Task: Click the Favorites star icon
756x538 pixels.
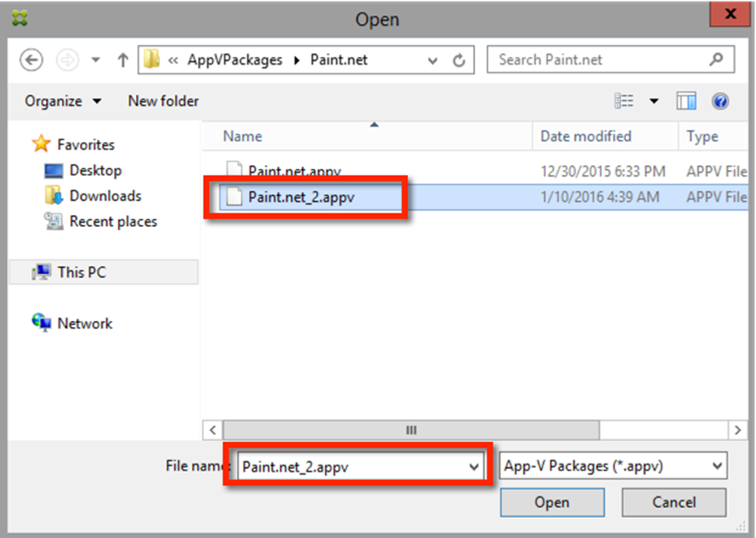Action: (x=41, y=143)
